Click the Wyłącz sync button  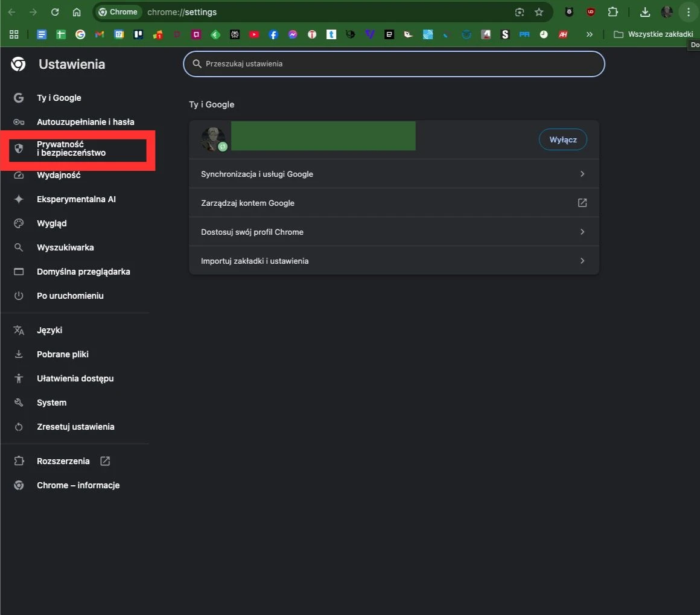tap(562, 140)
